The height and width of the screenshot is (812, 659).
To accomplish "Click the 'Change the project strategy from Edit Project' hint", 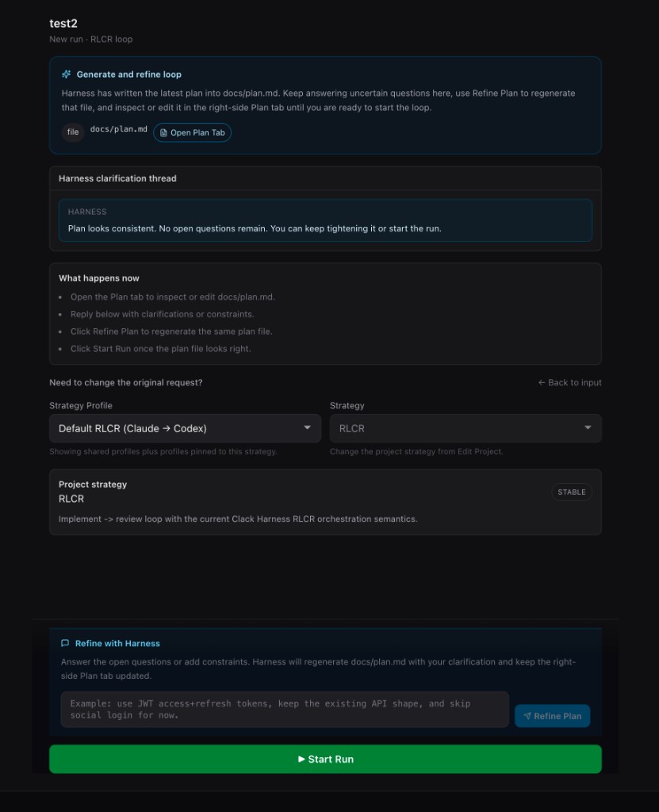I will pyautogui.click(x=416, y=451).
